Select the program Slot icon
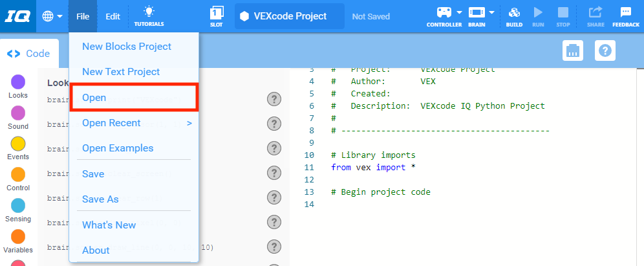This screenshot has height=266, width=644. click(217, 16)
